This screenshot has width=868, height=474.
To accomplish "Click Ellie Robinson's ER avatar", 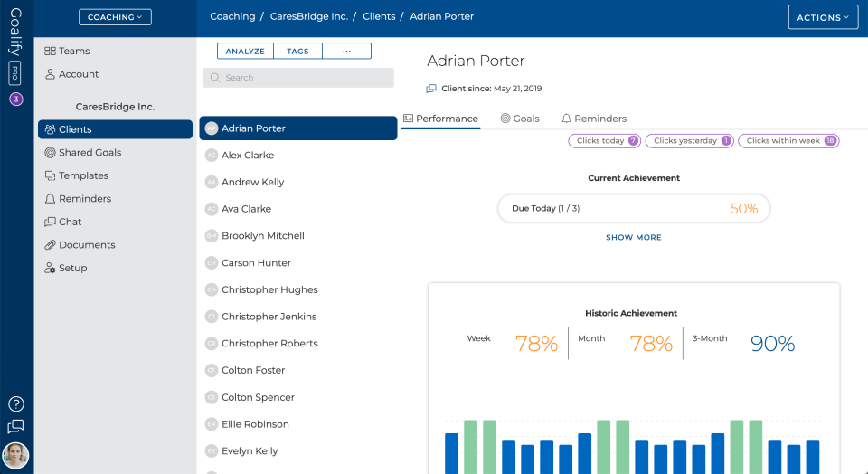I will (212, 424).
